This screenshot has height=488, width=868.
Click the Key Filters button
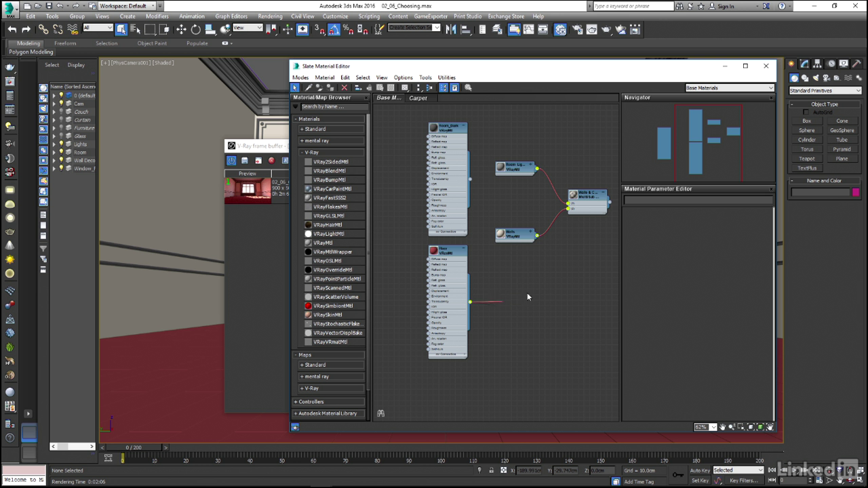coord(744,481)
